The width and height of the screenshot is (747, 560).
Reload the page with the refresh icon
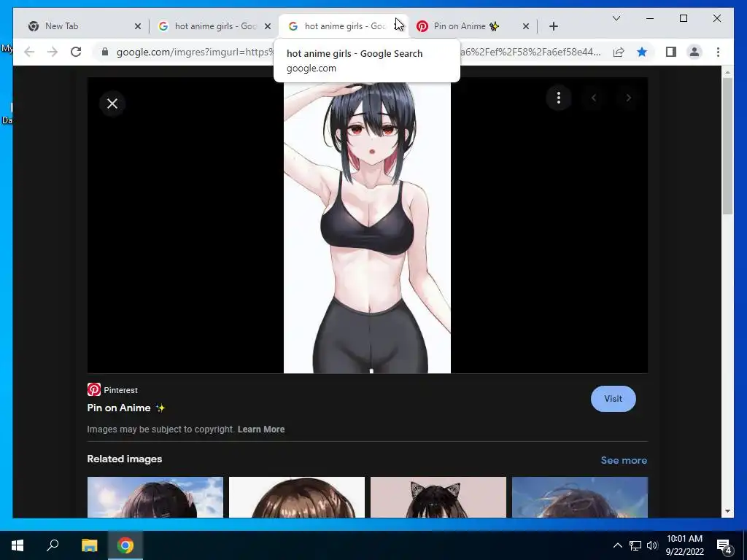76,52
